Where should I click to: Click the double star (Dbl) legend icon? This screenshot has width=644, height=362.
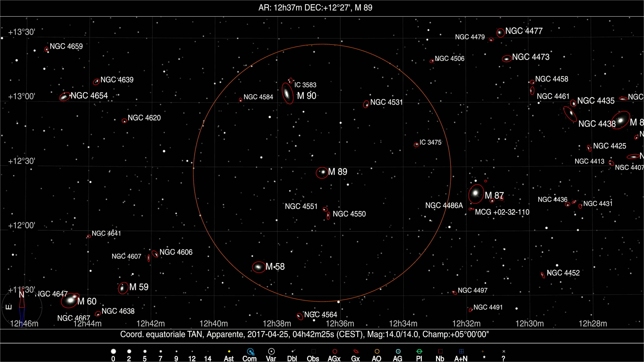(293, 351)
